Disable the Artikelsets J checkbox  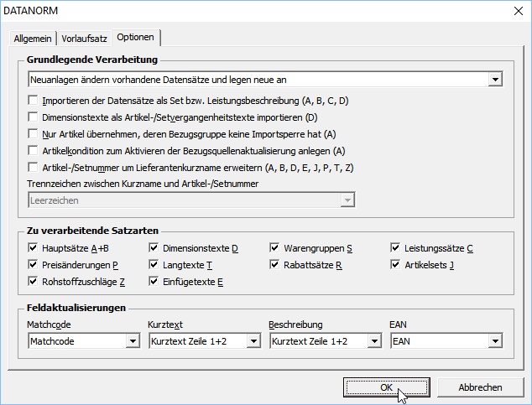[x=396, y=265]
